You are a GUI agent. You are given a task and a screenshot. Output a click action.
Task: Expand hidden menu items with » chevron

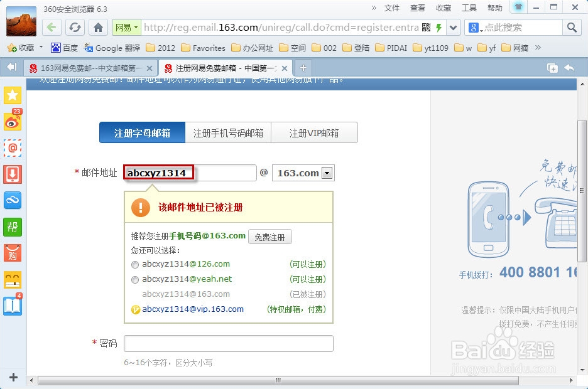click(x=374, y=8)
